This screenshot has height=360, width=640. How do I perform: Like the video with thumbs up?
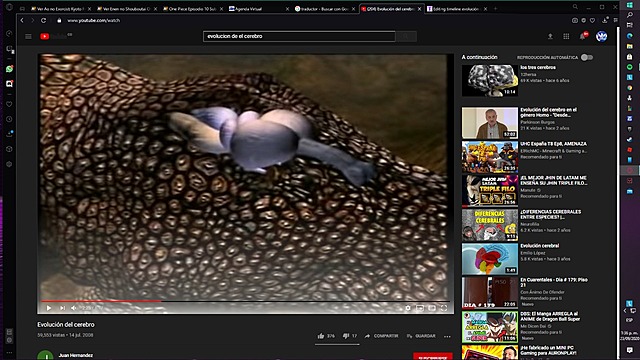point(326,336)
